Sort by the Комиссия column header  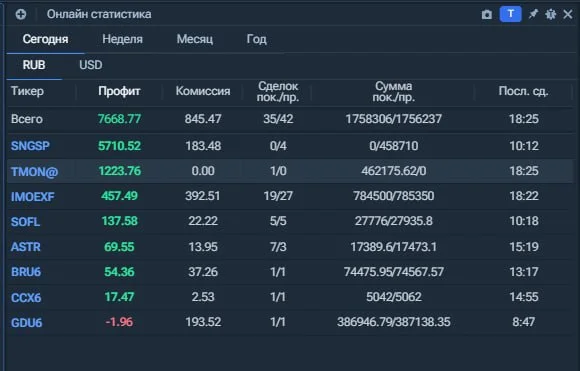(x=203, y=91)
